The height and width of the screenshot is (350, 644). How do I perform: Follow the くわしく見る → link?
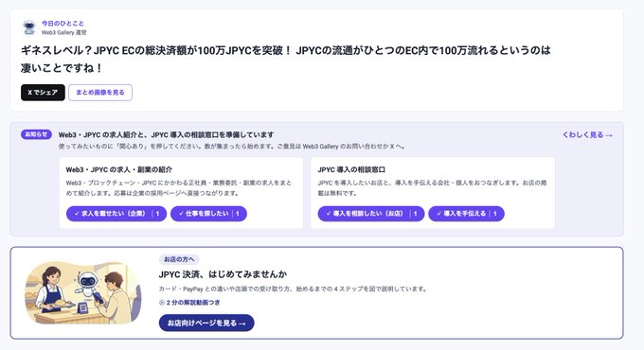click(587, 134)
